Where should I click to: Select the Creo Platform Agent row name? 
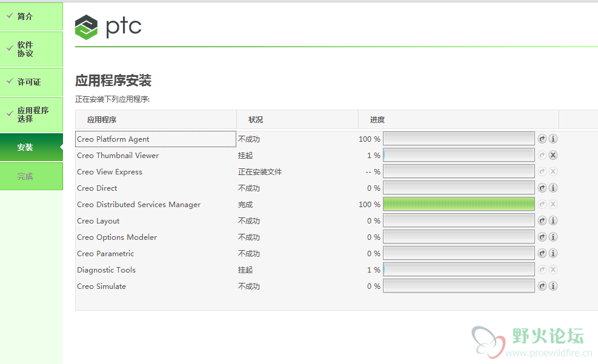(x=113, y=139)
